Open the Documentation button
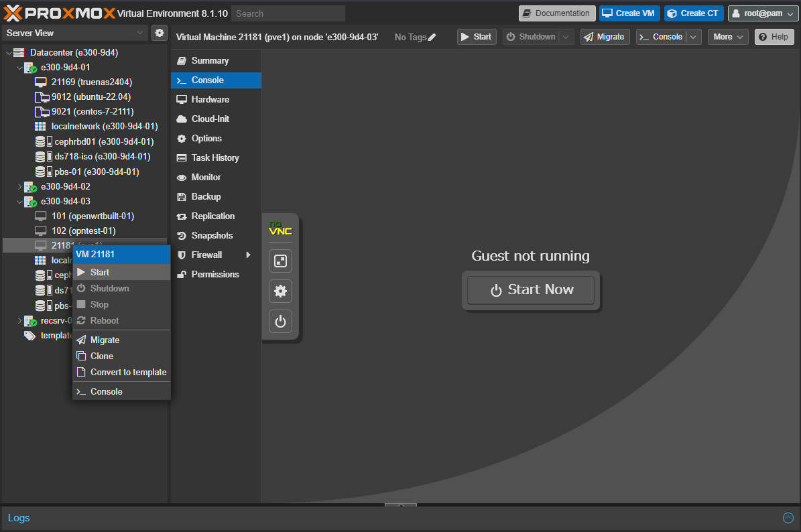The image size is (801, 532). (557, 14)
